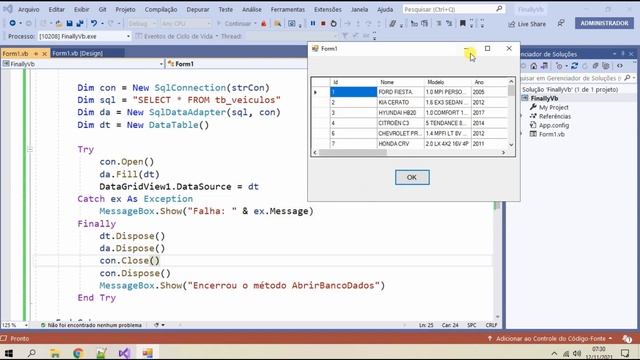The image size is (640, 360).
Task: Click the Solution Explorer search magnifier icon
Action: pos(627,78)
